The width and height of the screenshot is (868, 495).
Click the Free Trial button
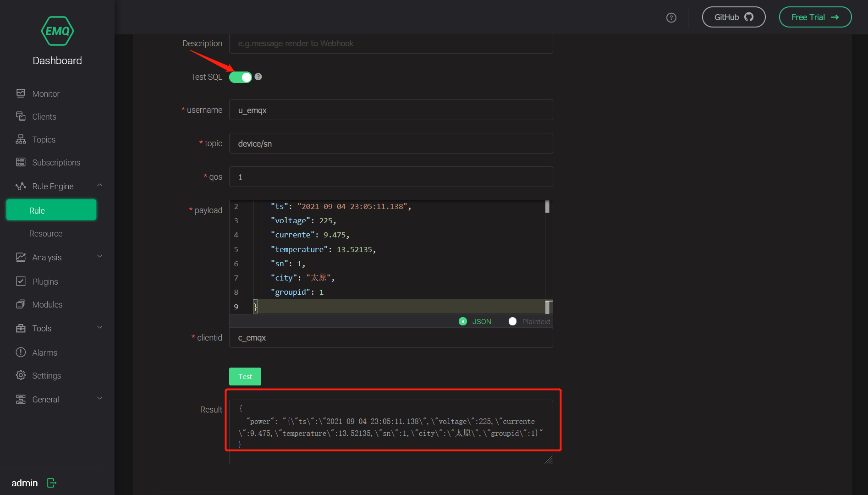(815, 17)
